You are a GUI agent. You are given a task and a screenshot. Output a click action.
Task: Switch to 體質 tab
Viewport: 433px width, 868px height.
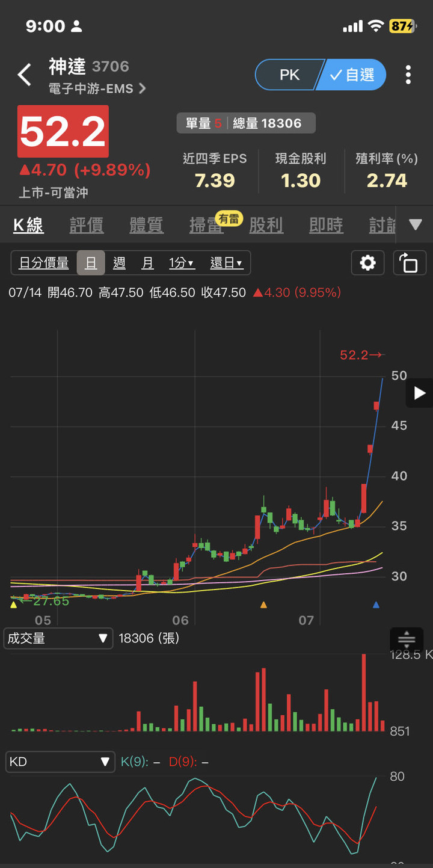coord(146,226)
